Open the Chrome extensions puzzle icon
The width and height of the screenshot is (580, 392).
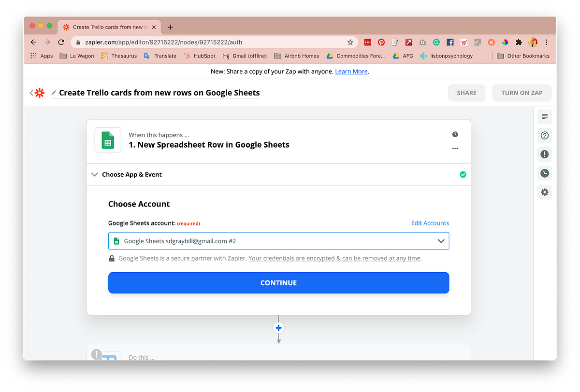[x=519, y=42]
